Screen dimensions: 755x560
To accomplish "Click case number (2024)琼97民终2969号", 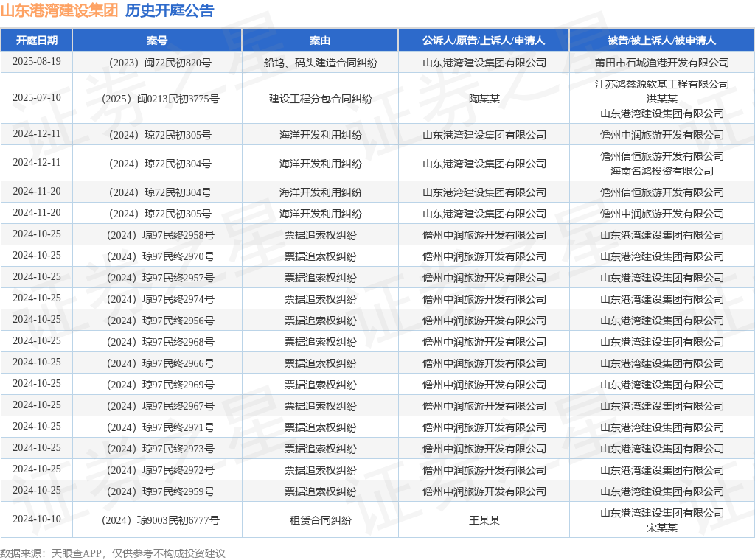I will 160,385.
